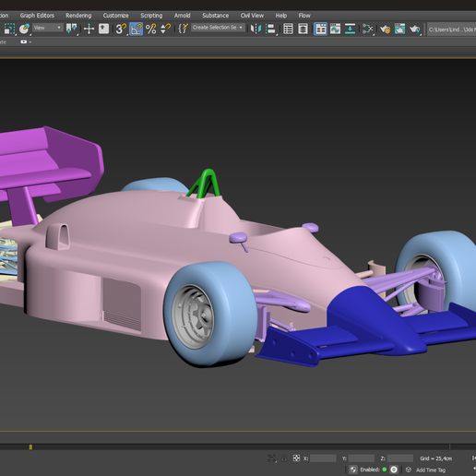Click the Y coordinate field
The height and width of the screenshot is (476, 476).
tap(362, 458)
